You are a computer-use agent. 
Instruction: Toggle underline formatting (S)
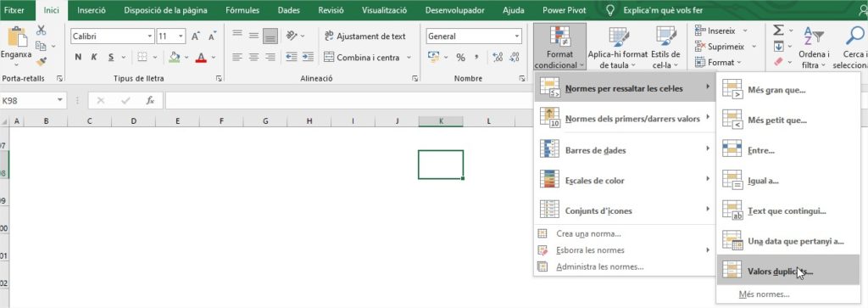point(111,57)
